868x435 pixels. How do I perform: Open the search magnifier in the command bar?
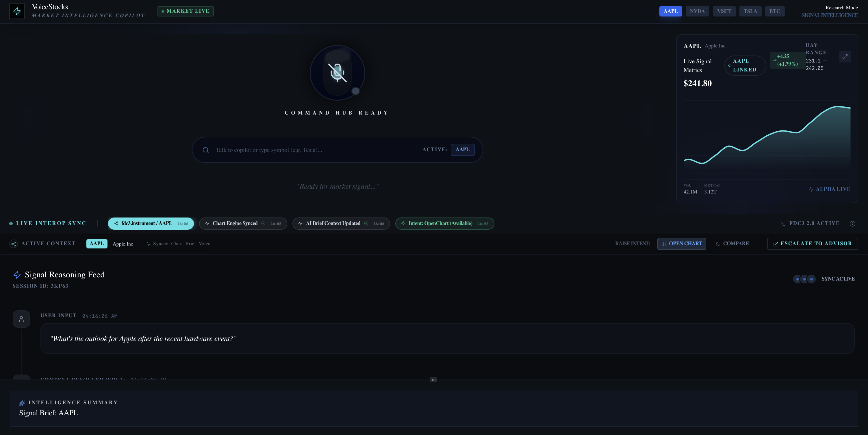[x=206, y=150]
